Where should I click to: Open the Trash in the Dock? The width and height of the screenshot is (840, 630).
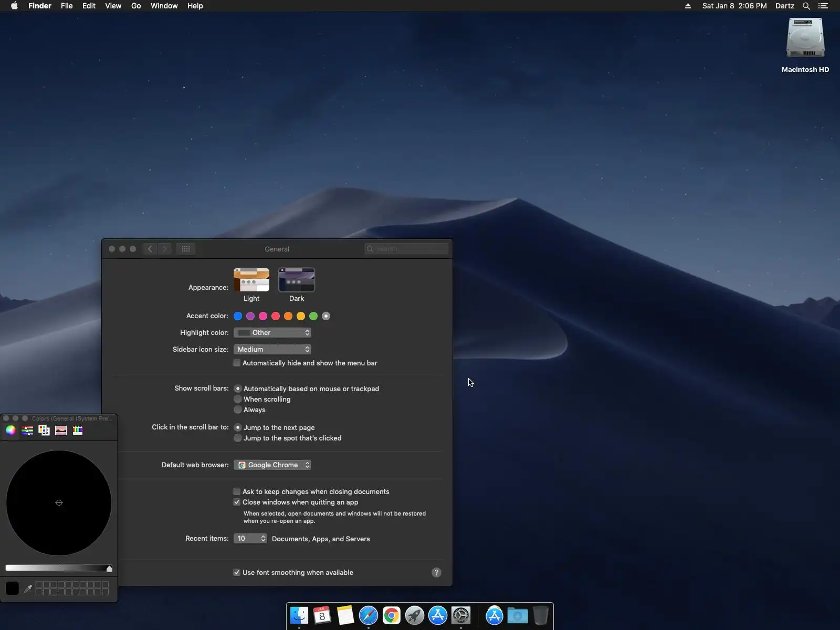point(541,615)
